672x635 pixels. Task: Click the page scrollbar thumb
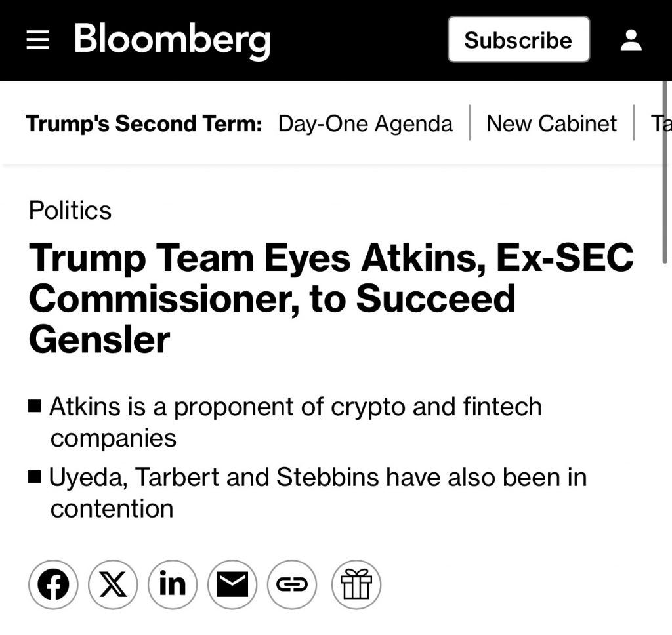tap(665, 171)
